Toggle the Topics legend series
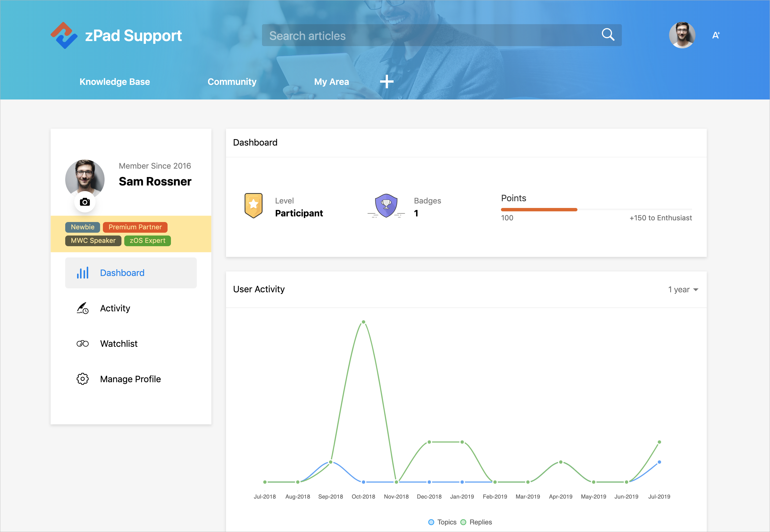The width and height of the screenshot is (770, 532). pyautogui.click(x=442, y=522)
